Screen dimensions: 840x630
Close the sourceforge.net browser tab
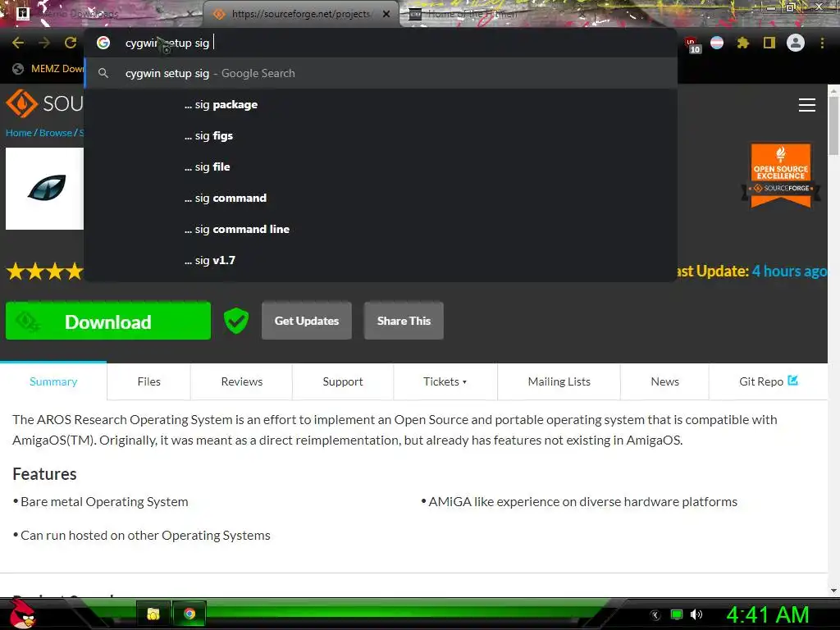point(386,14)
